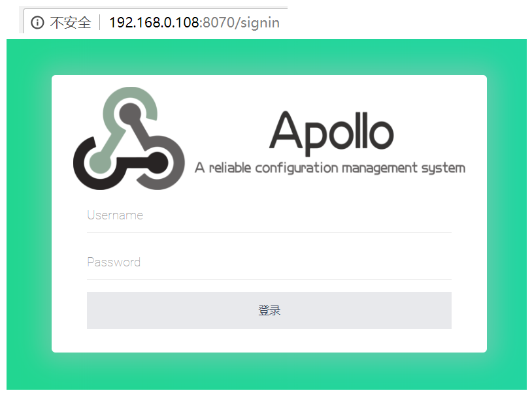Screen dimensions: 532x393
Task: Click the black bar connecting logo nodes
Action: tap(131, 163)
